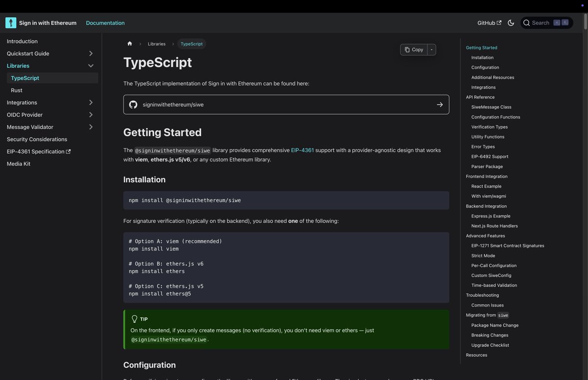The width and height of the screenshot is (588, 380).
Task: Jump to Common Issues in contents
Action: 488,305
